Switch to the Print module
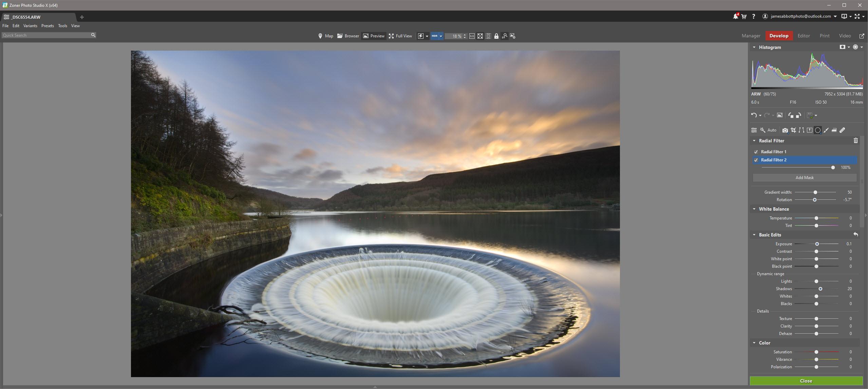The image size is (868, 389). [x=825, y=36]
